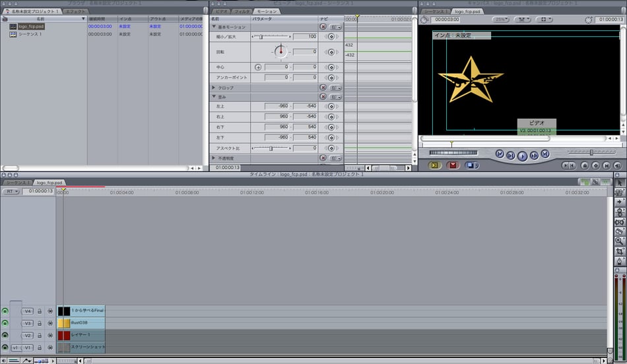Toggle visibility of track V3
This screenshot has height=364, width=627.
pyautogui.click(x=5, y=323)
